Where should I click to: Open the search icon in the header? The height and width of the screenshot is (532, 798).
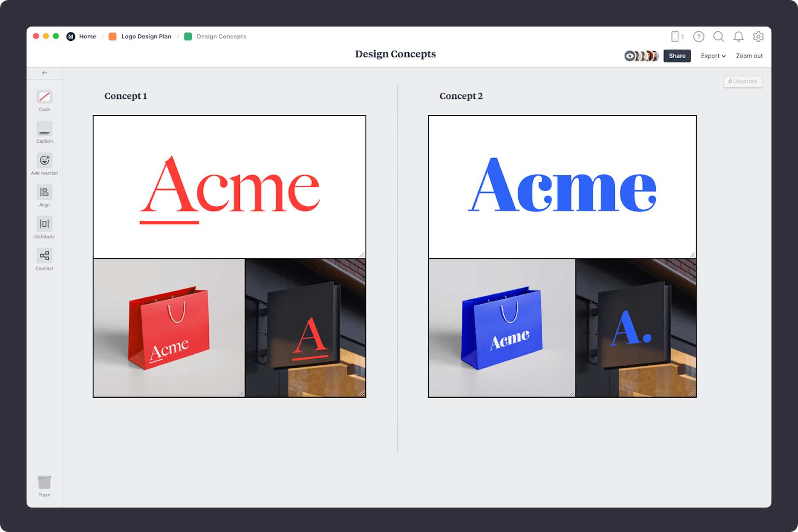[x=719, y=37]
